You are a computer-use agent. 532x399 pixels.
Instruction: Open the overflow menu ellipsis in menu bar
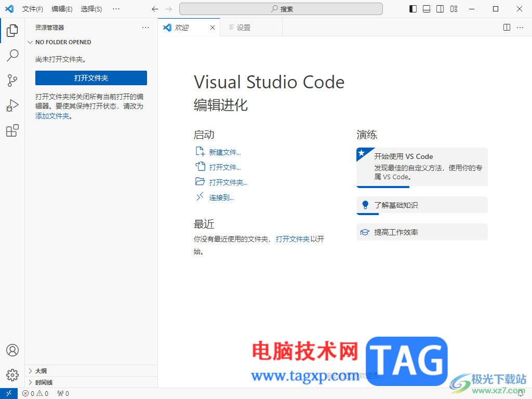116,9
